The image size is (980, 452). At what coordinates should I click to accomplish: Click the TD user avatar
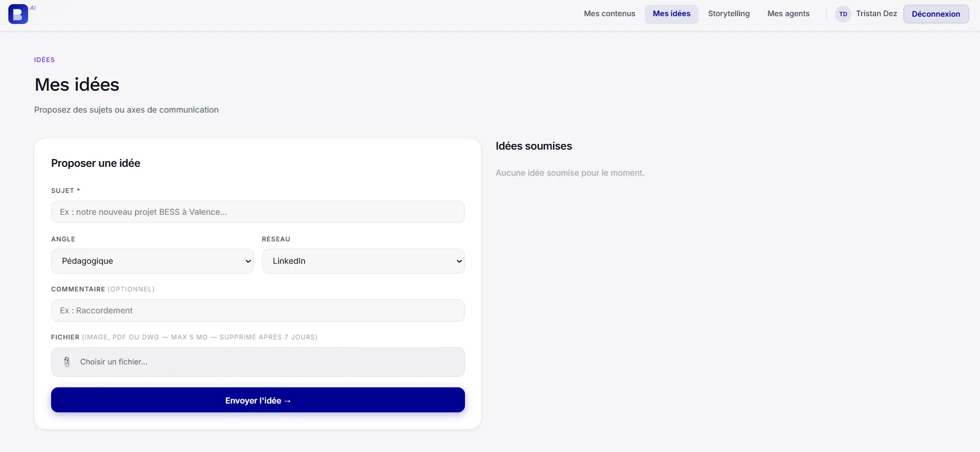tap(843, 14)
